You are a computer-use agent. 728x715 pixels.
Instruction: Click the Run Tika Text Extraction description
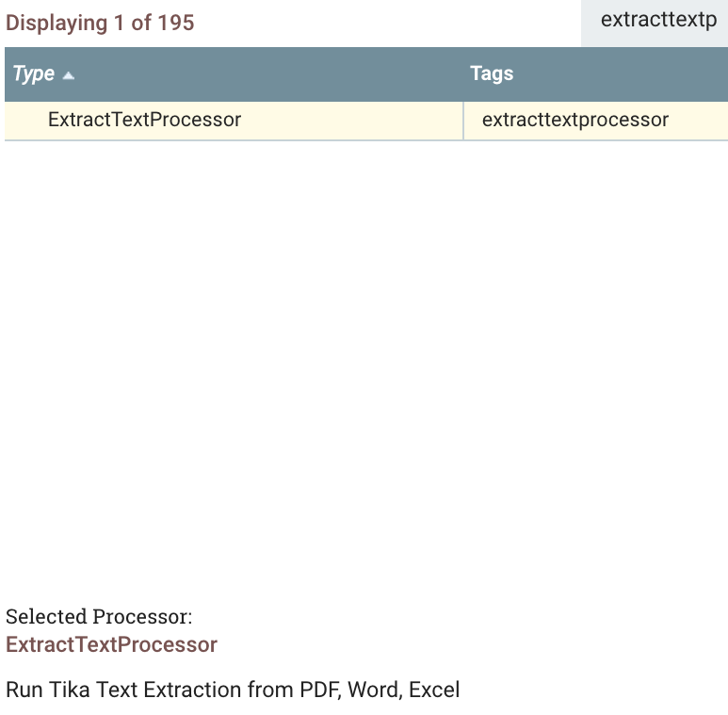[233, 690]
